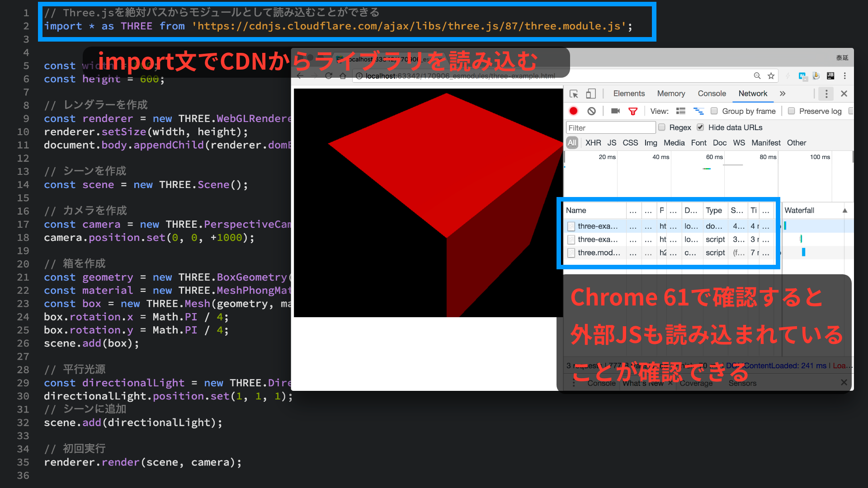
Task: Switch to the Elements tab
Action: point(629,94)
